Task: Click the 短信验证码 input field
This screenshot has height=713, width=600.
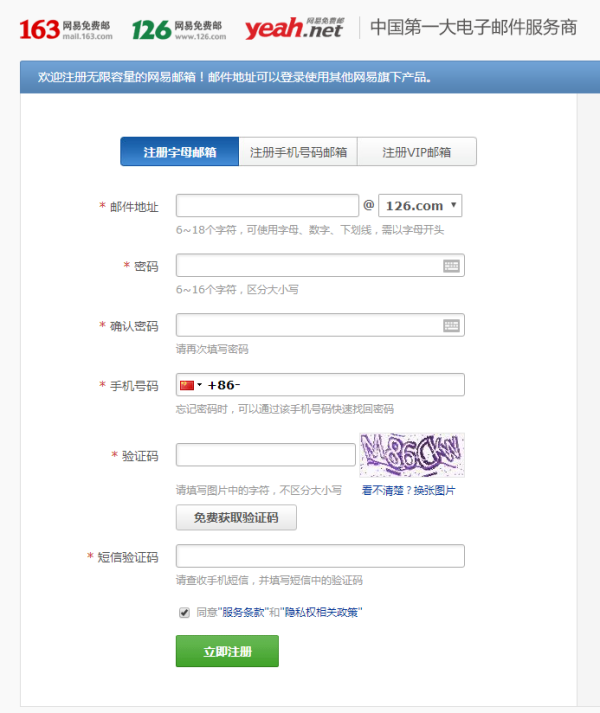Action: [320, 556]
